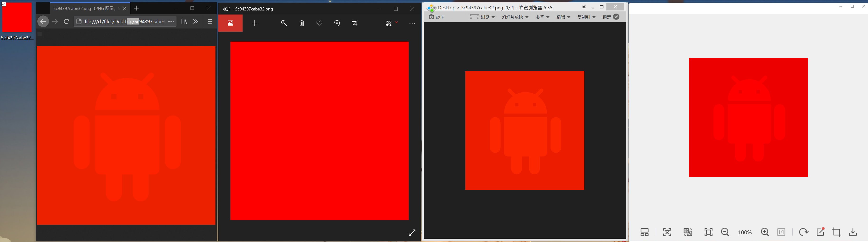
Task: Click the 100% zoom level text
Action: pos(745,232)
